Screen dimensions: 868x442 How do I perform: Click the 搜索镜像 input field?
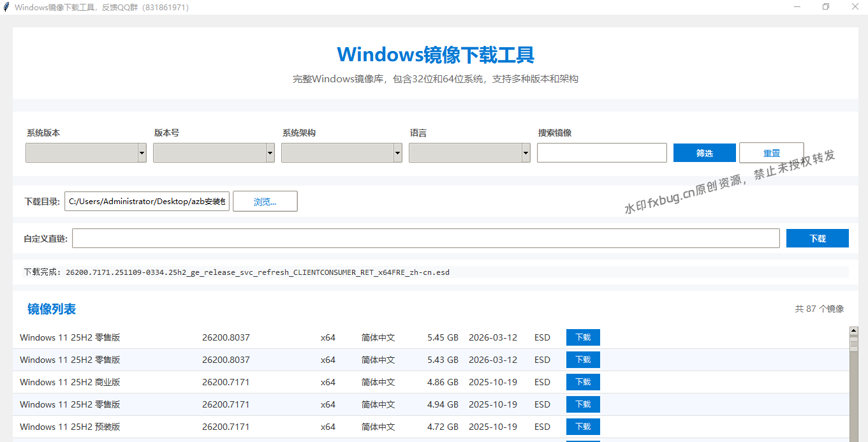tap(602, 153)
